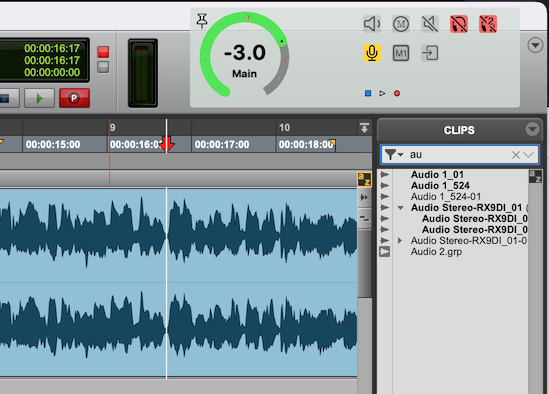Click clip icon beside 'Audio 1_524-01'

(384, 196)
